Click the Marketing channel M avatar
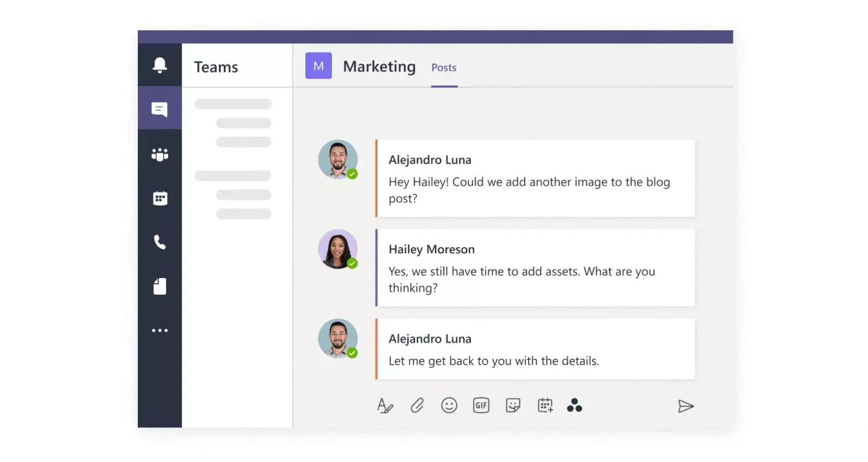 click(x=318, y=66)
